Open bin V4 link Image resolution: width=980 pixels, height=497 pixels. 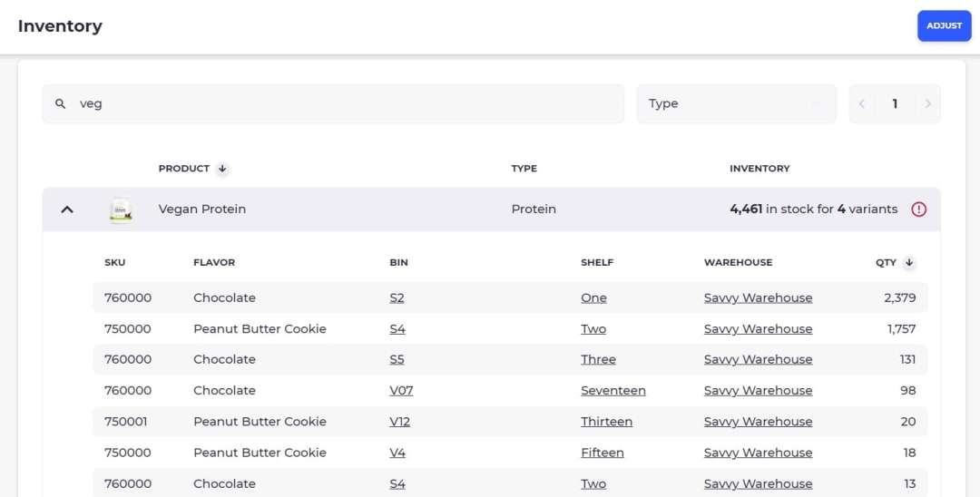pyautogui.click(x=397, y=453)
